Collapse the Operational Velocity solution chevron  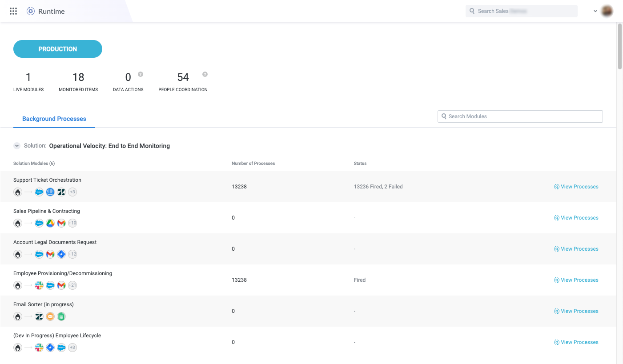(x=16, y=145)
